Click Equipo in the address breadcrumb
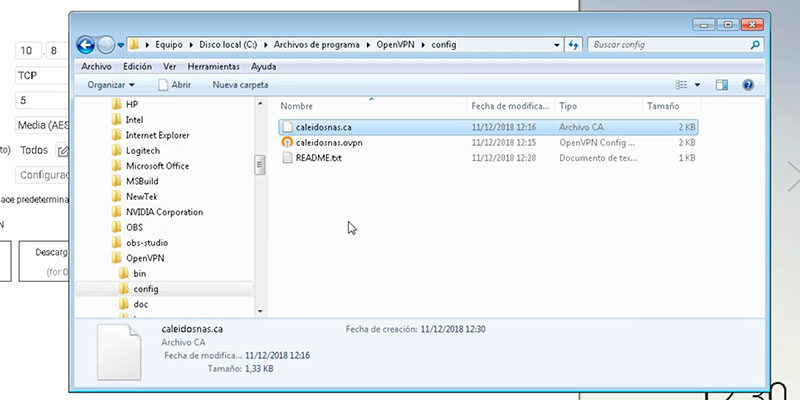Image resolution: width=800 pixels, height=400 pixels. pyautogui.click(x=169, y=45)
